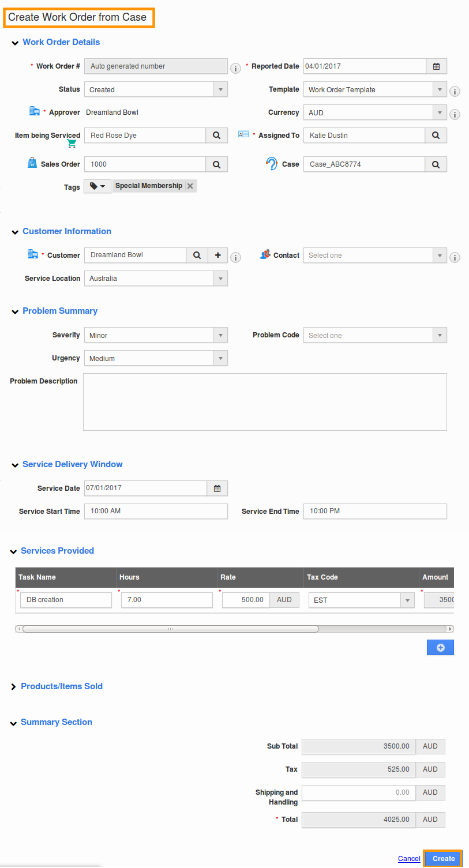Add a new Services Provided row
Viewport: 469px width, 868px height.
440,647
